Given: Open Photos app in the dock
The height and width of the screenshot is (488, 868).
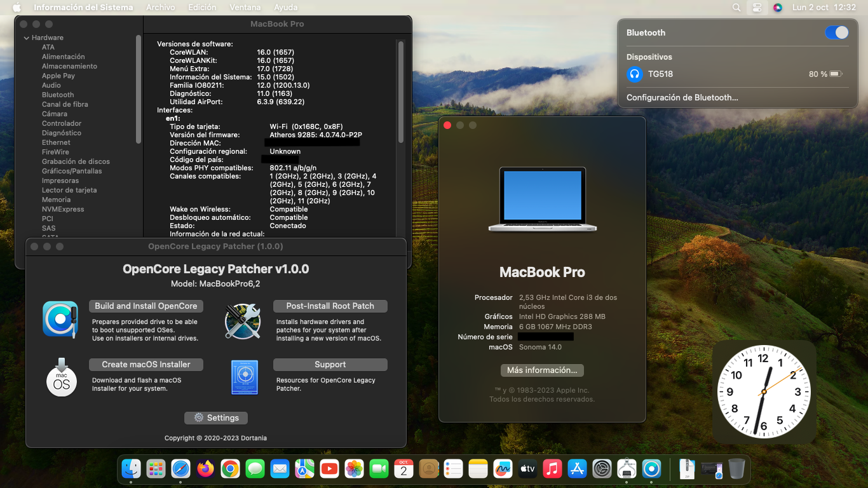Looking at the screenshot, I should click(x=354, y=469).
